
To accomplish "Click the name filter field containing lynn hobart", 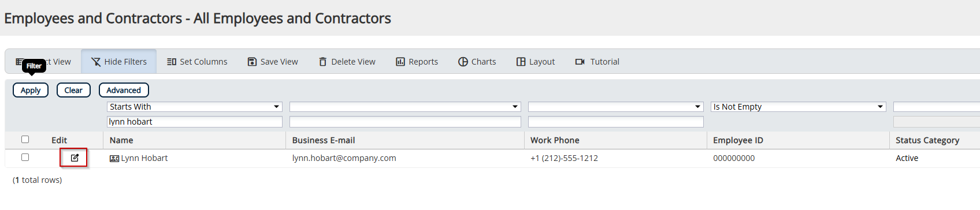I will click(195, 122).
